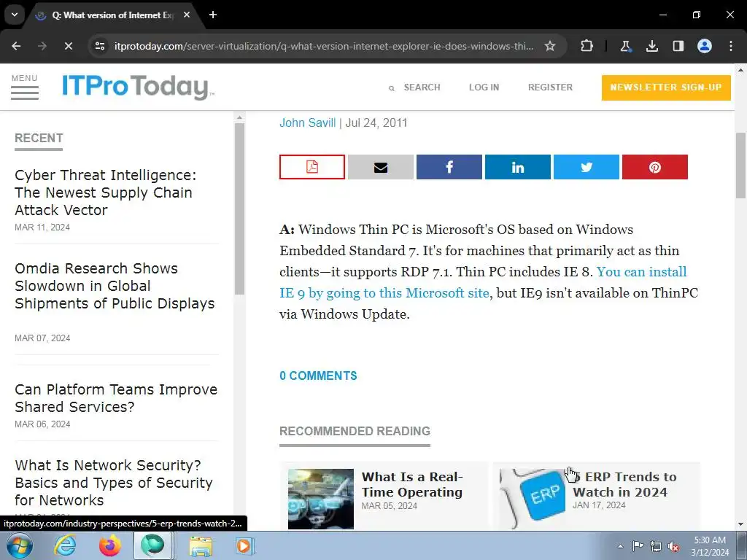Share the article on Facebook

(x=449, y=167)
